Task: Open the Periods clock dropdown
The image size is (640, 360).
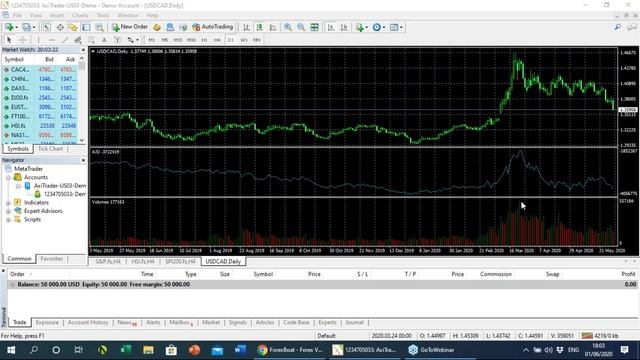Action: click(378, 27)
